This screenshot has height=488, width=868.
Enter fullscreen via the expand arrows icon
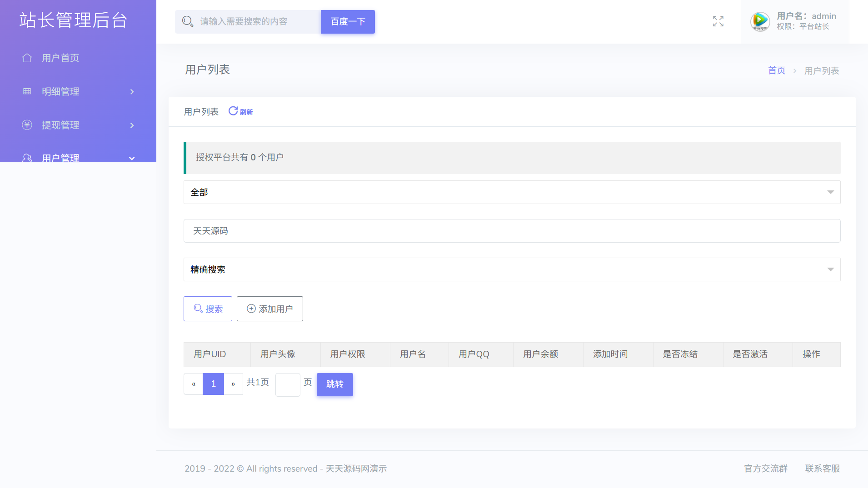coord(718,21)
